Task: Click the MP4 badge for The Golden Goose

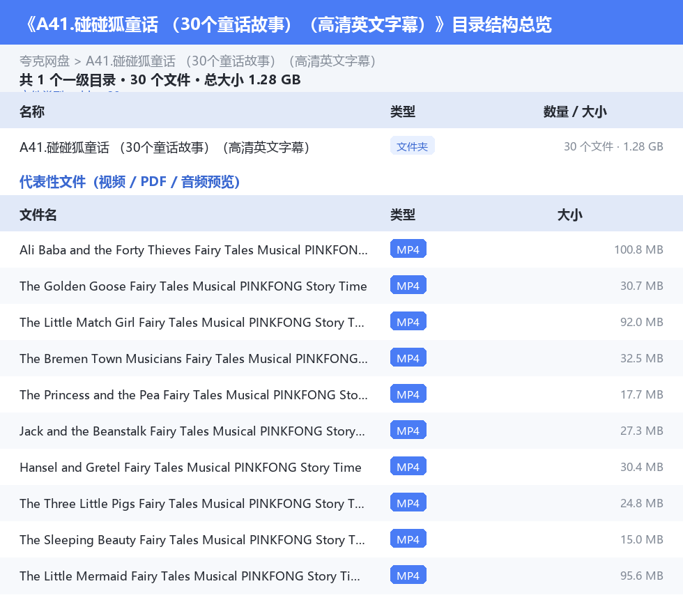Action: (x=408, y=285)
